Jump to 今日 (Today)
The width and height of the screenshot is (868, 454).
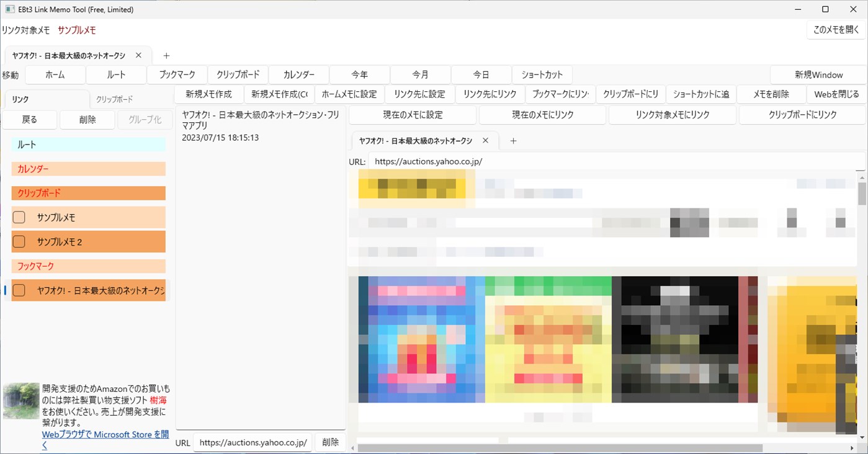(x=481, y=74)
